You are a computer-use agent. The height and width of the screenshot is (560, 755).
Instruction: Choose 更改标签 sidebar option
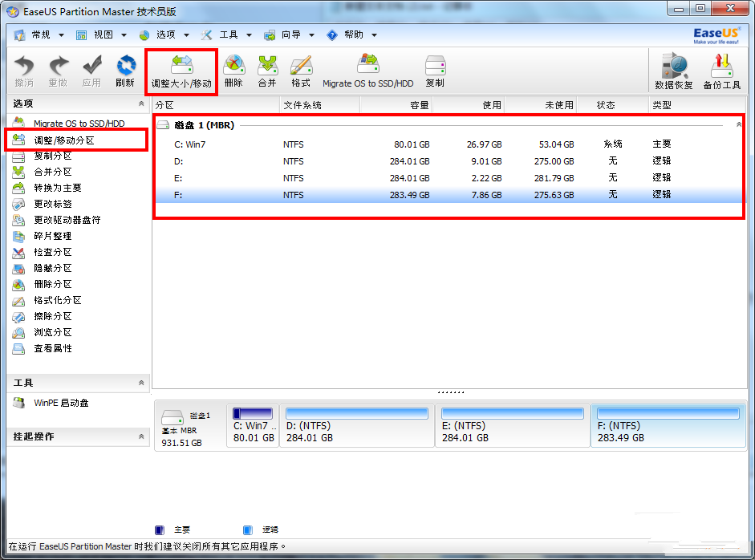coord(43,204)
